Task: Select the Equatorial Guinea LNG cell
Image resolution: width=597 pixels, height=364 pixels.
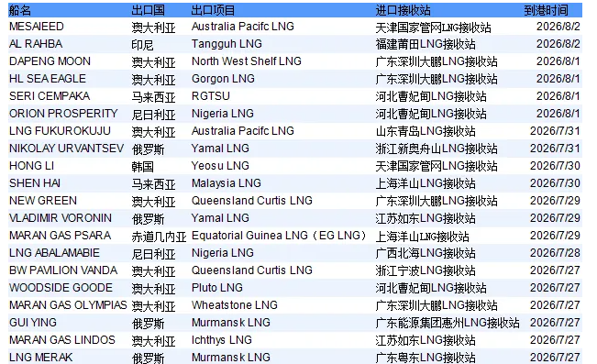Action: click(x=279, y=236)
